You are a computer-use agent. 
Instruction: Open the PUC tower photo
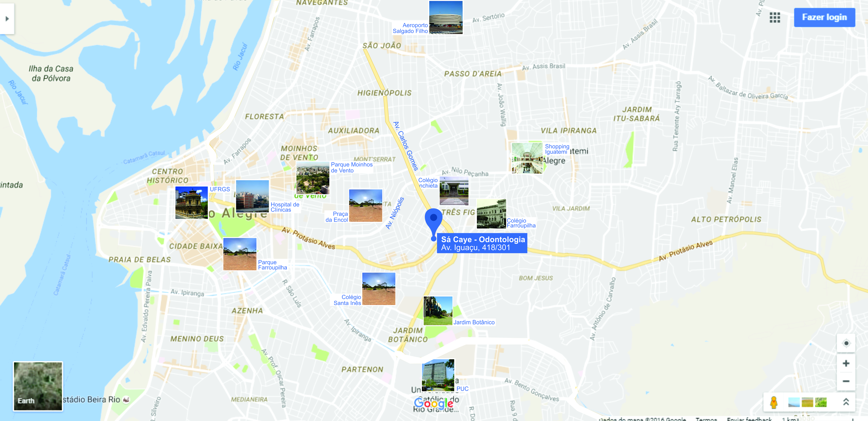[438, 375]
